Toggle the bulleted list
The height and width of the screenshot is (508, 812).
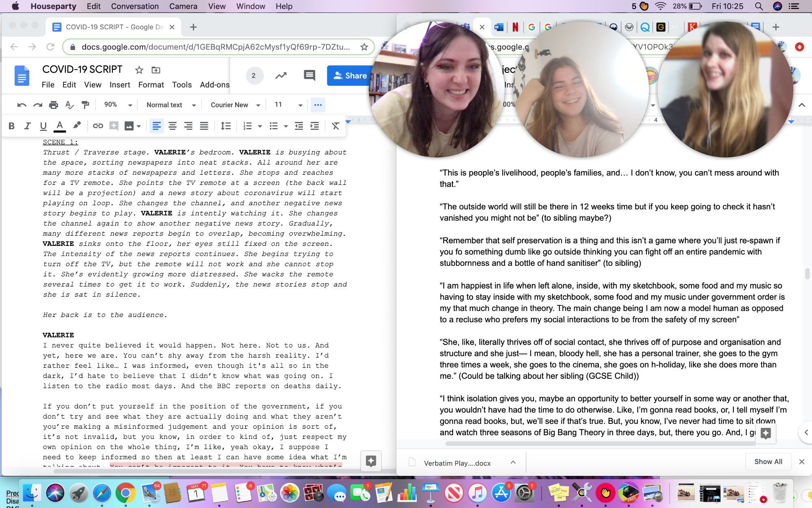(274, 126)
